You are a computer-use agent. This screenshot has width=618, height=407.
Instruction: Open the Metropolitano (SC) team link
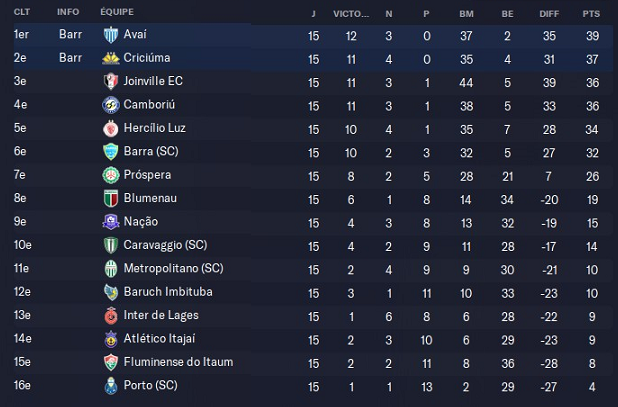[x=173, y=268]
